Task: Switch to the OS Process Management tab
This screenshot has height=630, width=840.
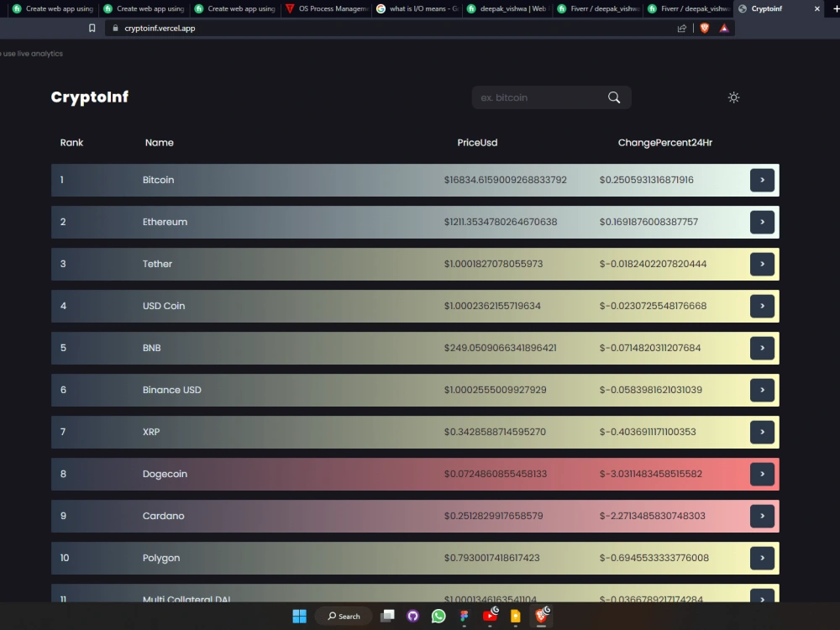Action: 328,9
